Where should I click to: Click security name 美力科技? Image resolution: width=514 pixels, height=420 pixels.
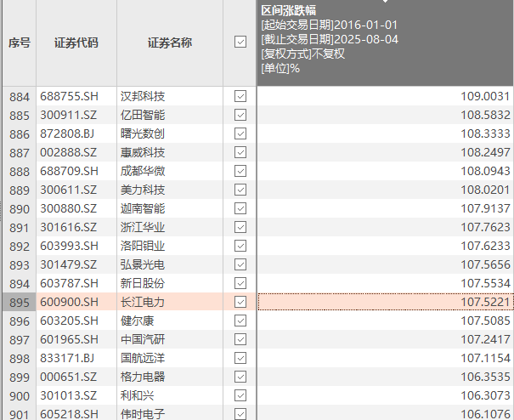pos(143,190)
